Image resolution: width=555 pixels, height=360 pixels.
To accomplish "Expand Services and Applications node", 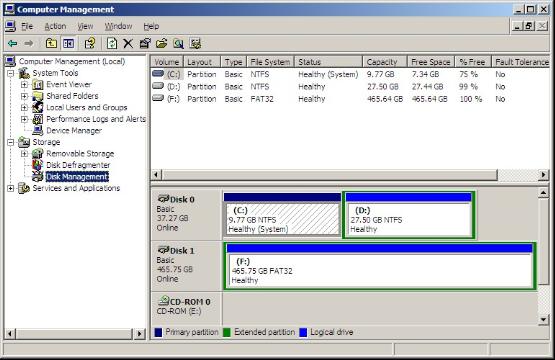I will [11, 188].
